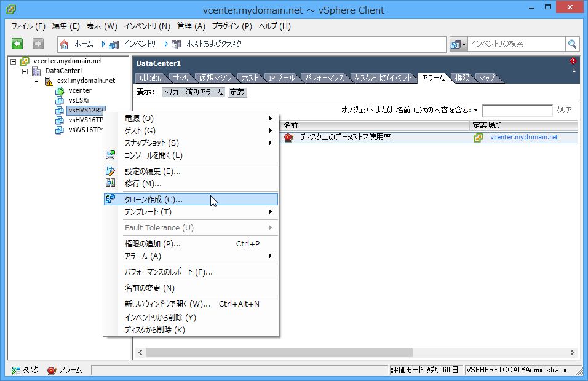The image size is (588, 381).
Task: Switch to the タスクおよびイベント tab
Action: coord(383,78)
